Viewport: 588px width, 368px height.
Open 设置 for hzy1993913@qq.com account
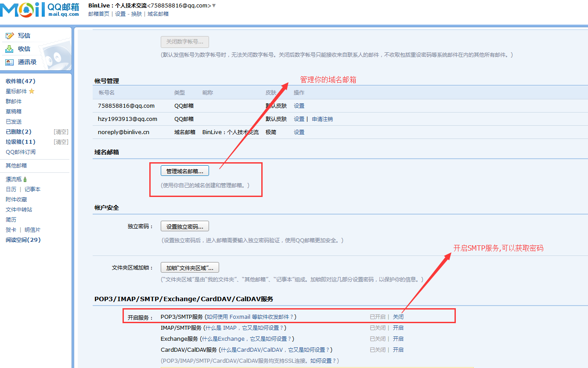coord(299,119)
